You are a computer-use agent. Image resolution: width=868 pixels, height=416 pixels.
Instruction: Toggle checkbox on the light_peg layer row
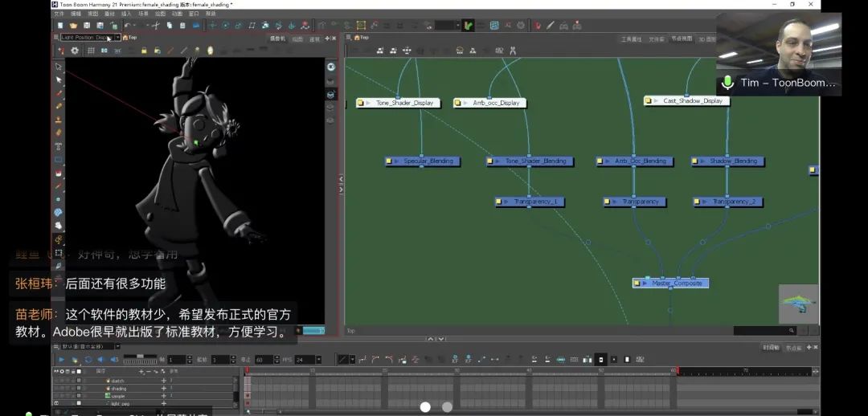79,403
